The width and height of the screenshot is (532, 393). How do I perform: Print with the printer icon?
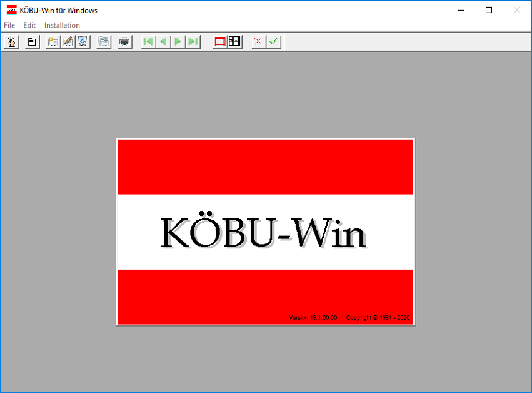pyautogui.click(x=124, y=42)
